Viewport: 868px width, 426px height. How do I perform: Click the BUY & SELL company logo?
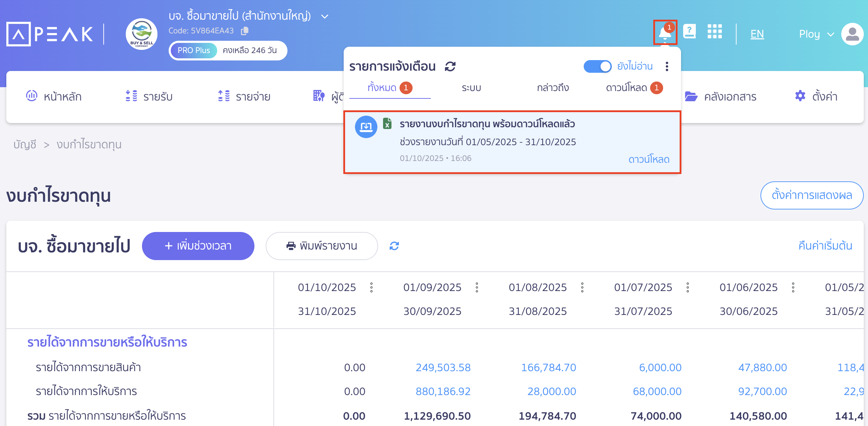[142, 34]
